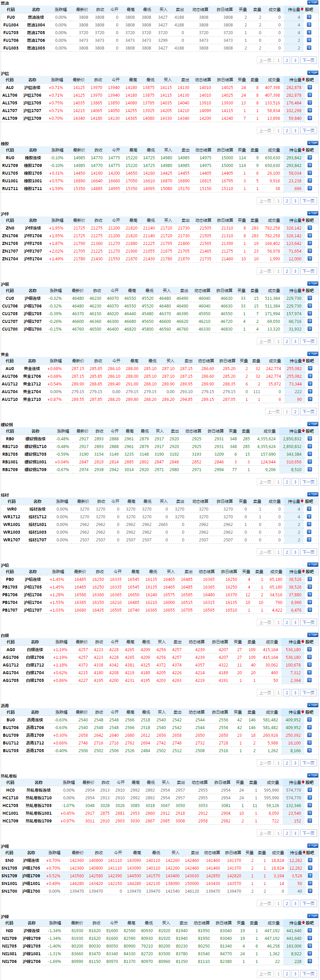The image size is (320, 980).
Task: Open the 股吧 icon in the RB1801 row
Action: click(x=310, y=461)
